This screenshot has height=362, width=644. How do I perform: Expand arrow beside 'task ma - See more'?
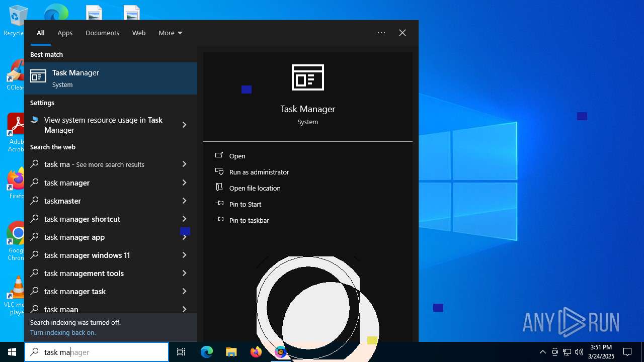184,164
